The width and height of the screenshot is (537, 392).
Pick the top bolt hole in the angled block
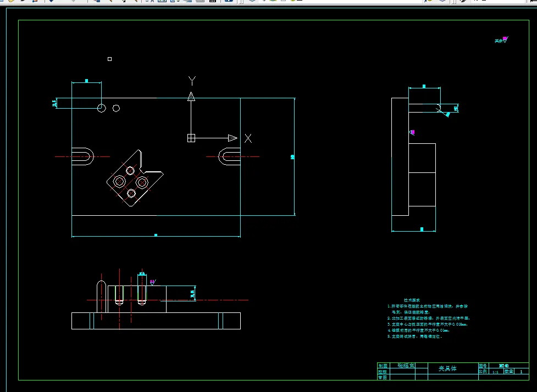(x=130, y=170)
